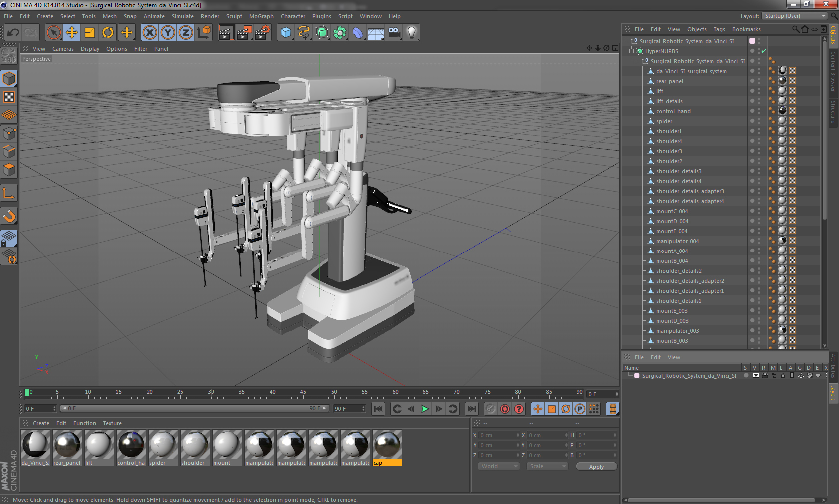Add a light object
The width and height of the screenshot is (839, 504).
(x=412, y=33)
